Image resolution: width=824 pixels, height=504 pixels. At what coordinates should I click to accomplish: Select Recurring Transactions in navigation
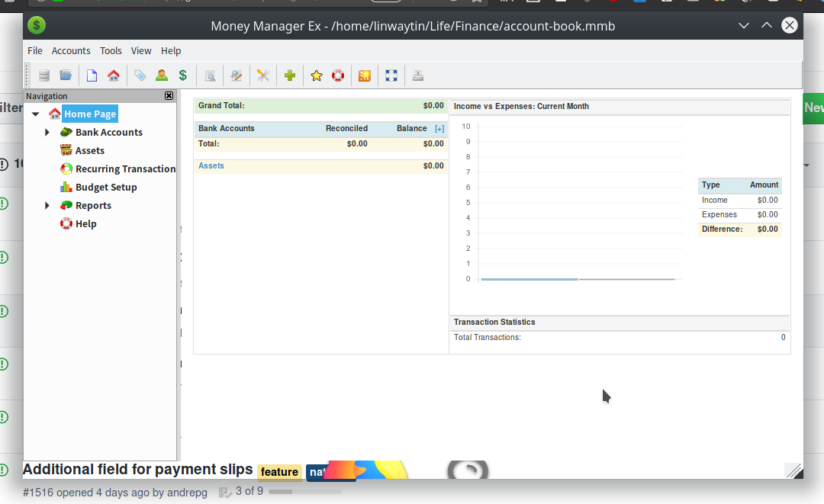coord(125,169)
